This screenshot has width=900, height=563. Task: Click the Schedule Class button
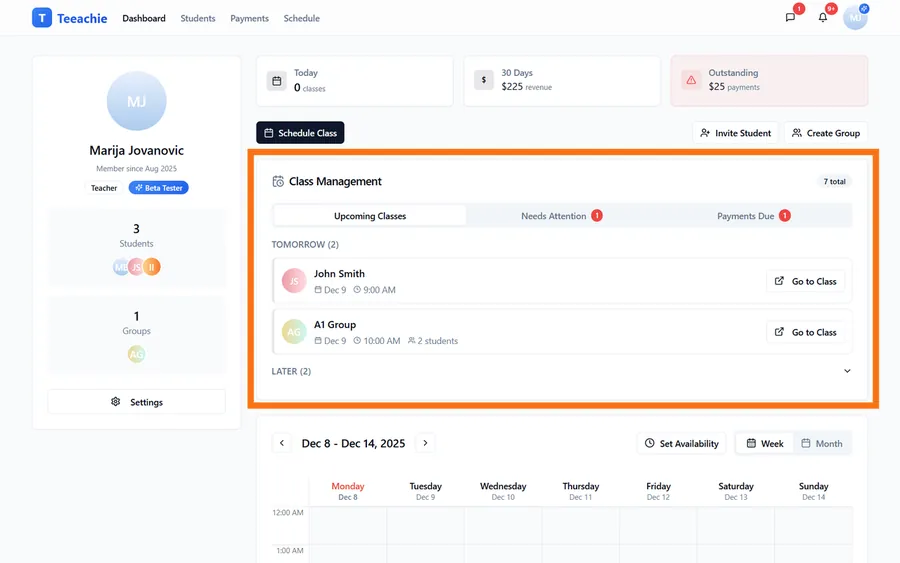[x=300, y=133]
